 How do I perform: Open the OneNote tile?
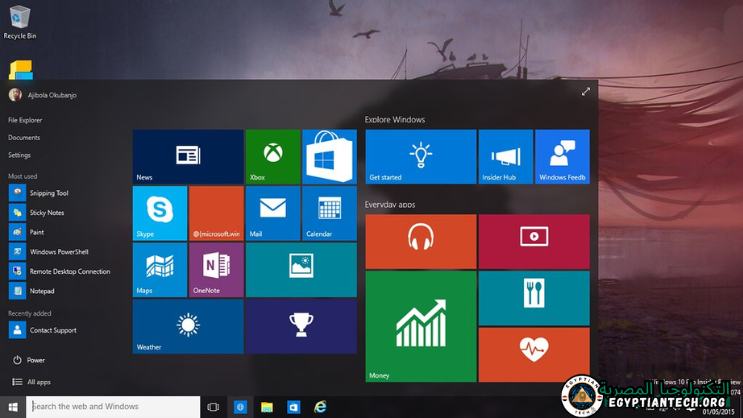click(216, 270)
